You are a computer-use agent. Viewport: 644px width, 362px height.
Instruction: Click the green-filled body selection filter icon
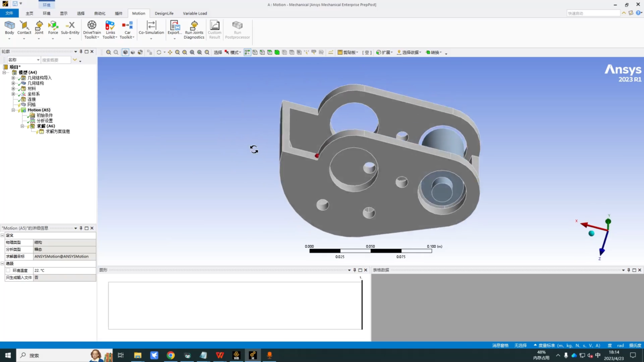pos(277,53)
